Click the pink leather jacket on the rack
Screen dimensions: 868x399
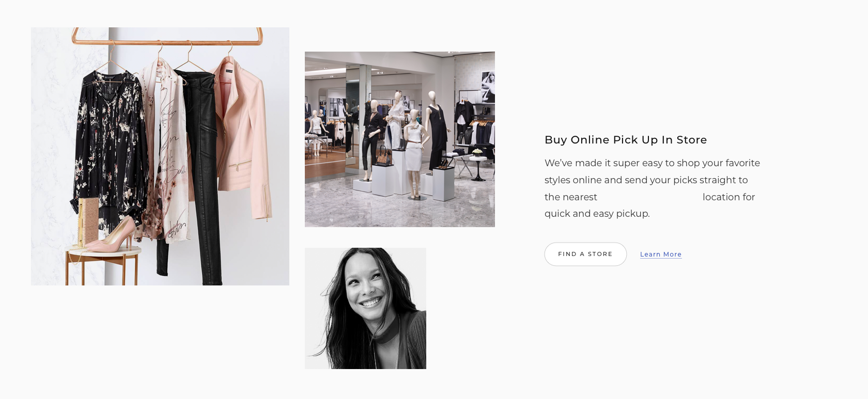coord(243,139)
